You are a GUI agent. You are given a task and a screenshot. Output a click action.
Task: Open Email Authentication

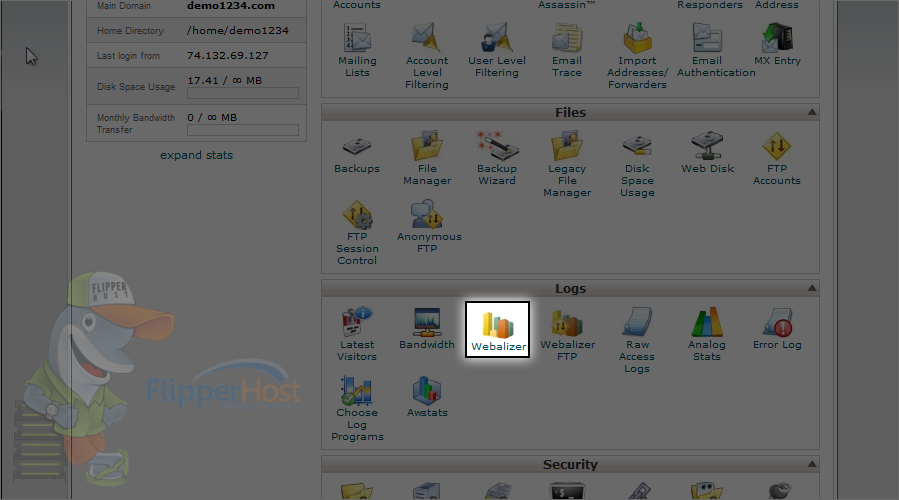pyautogui.click(x=716, y=50)
